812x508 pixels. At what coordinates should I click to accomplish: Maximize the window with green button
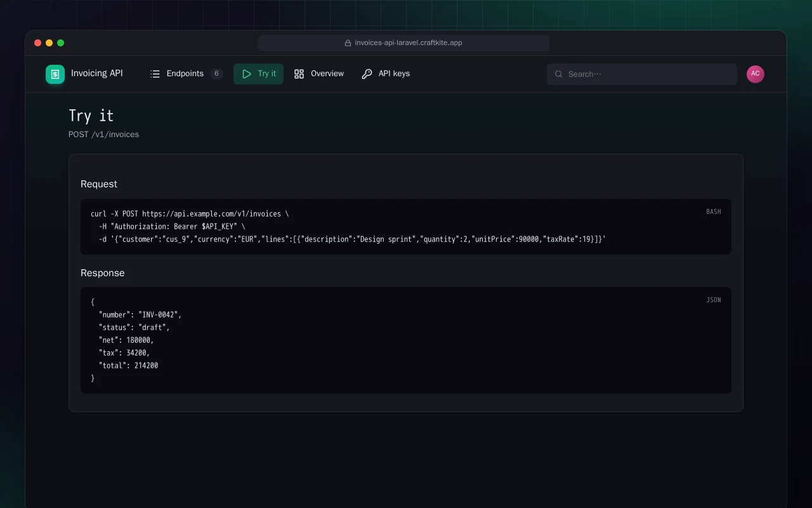pos(60,43)
